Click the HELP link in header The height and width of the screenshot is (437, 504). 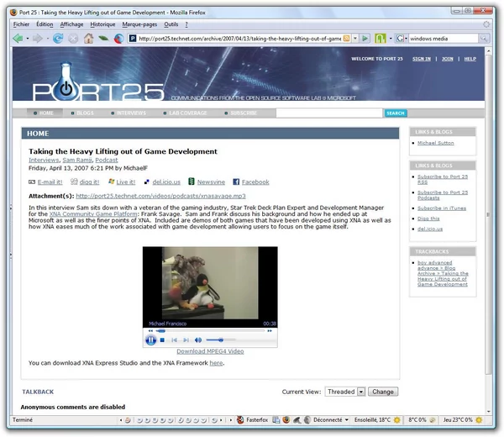[x=470, y=59]
